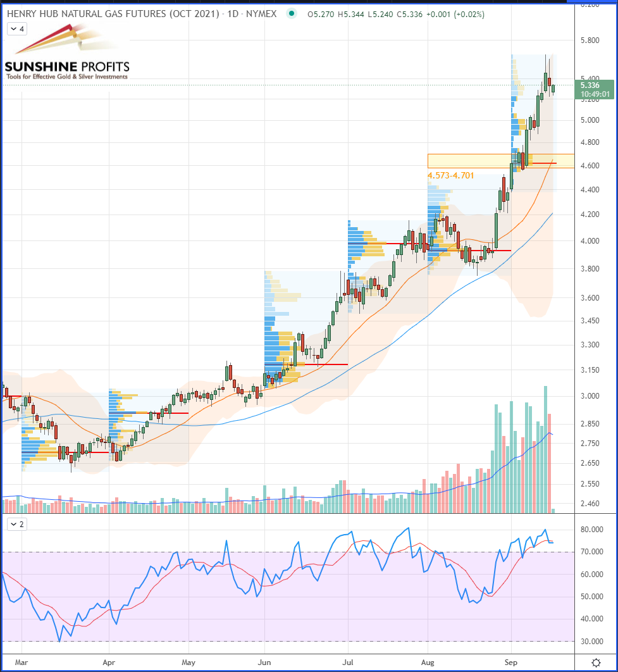Click the 3.450 price axis label
Screen dimensions: 618x672
(x=590, y=321)
